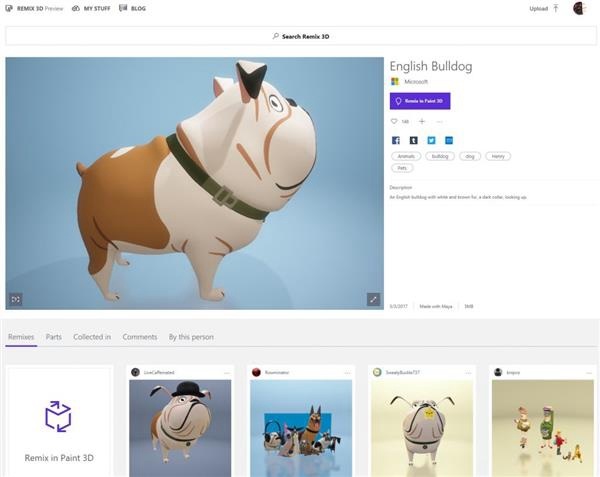
Task: Expand the model preview to fullscreen
Action: point(373,299)
